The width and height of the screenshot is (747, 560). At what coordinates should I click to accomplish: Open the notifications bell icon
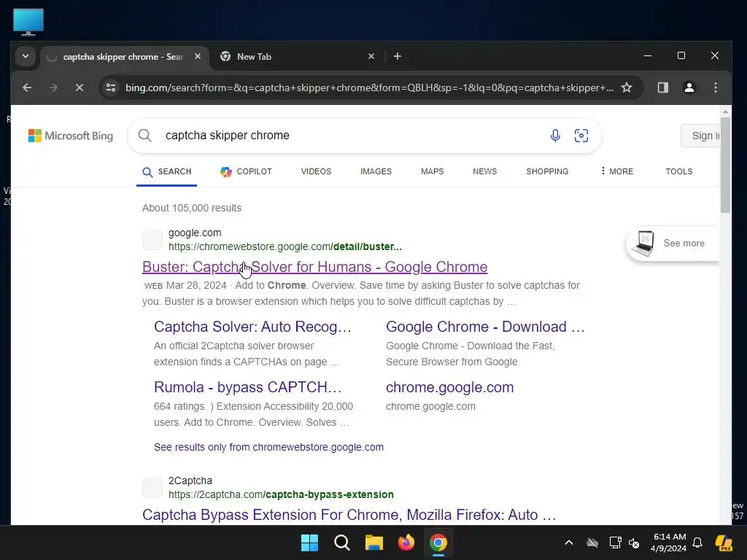click(x=697, y=542)
